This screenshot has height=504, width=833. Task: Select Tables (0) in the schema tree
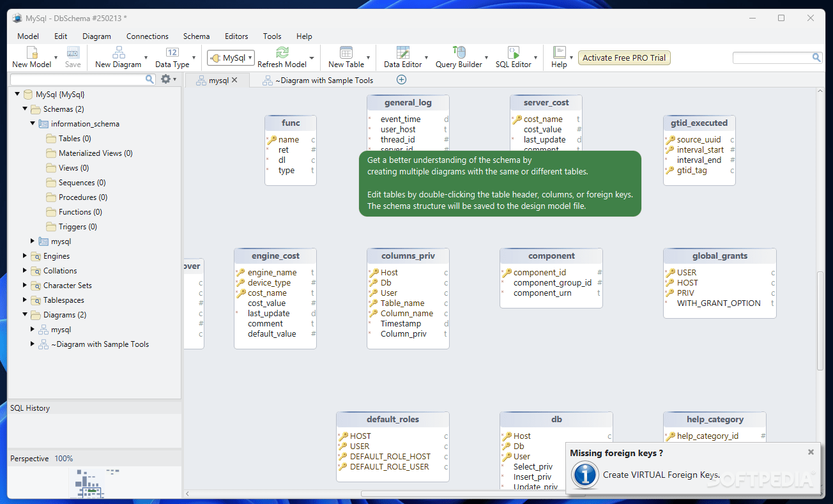click(75, 139)
